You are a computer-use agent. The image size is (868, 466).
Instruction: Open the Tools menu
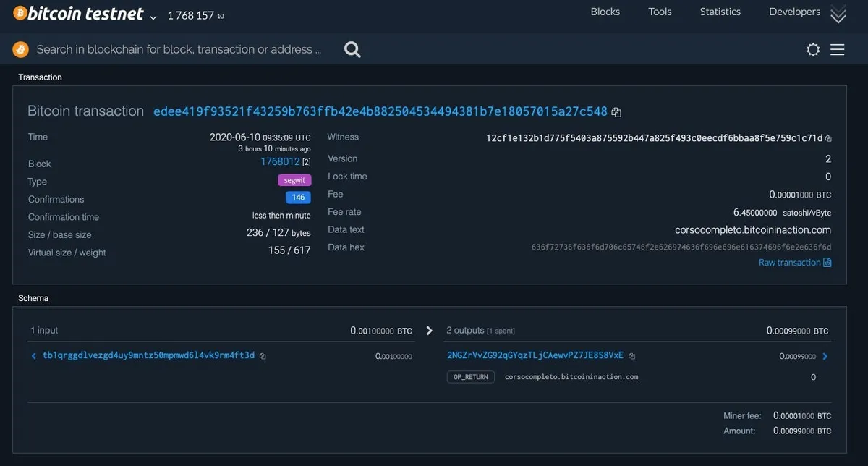point(659,12)
